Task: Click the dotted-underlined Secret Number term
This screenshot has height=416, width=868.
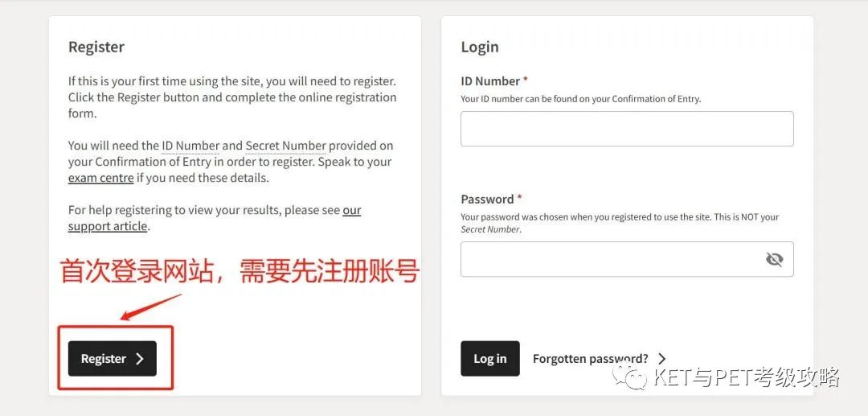Action: pos(285,146)
